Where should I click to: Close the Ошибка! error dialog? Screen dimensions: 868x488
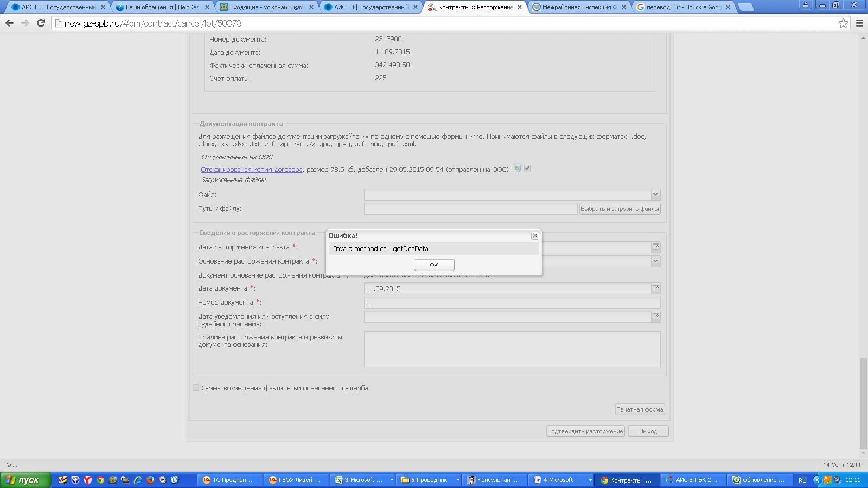pyautogui.click(x=535, y=235)
